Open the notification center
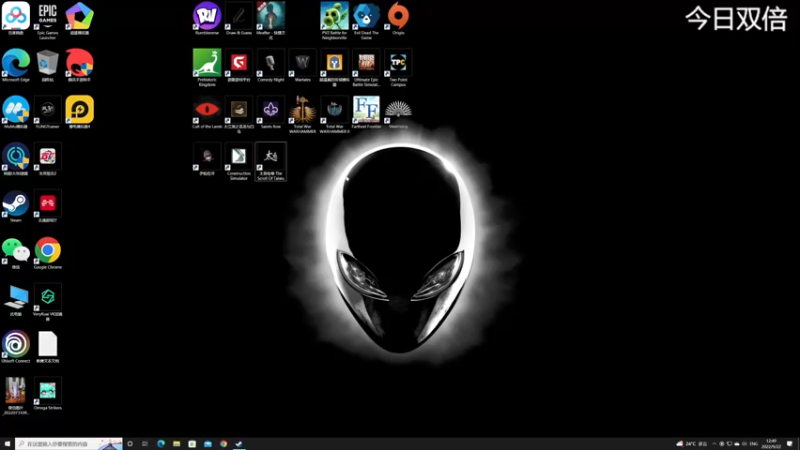 coord(790,444)
